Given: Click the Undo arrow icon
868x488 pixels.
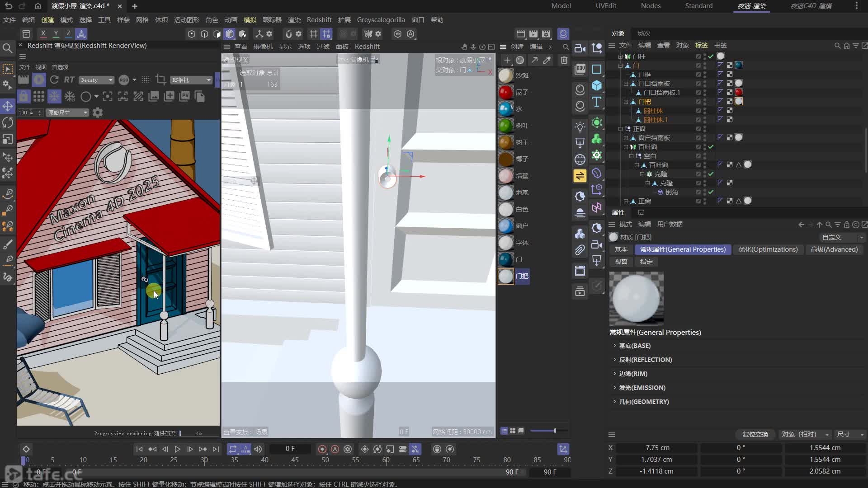Looking at the screenshot, I should (x=9, y=6).
